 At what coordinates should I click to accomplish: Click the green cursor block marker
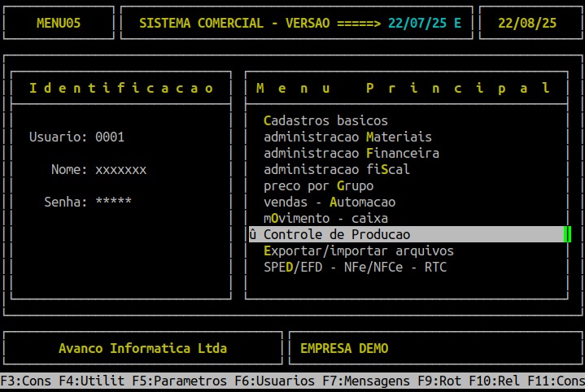pyautogui.click(x=567, y=234)
